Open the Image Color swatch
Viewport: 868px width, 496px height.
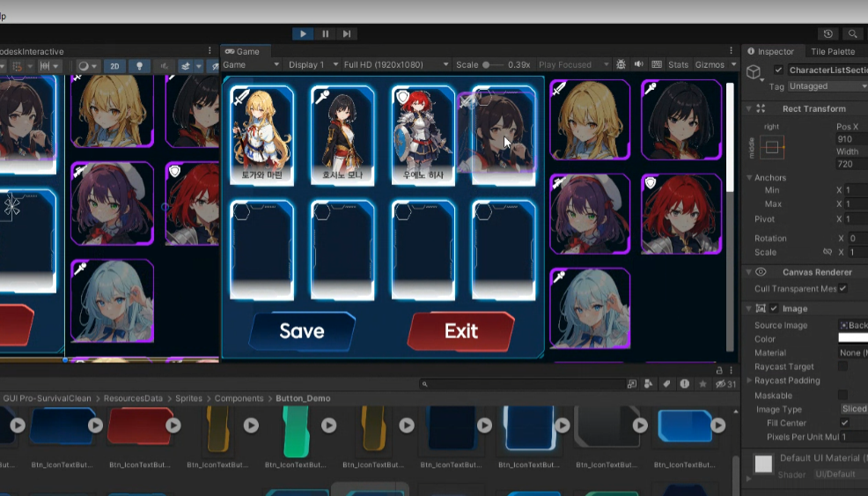(852, 338)
